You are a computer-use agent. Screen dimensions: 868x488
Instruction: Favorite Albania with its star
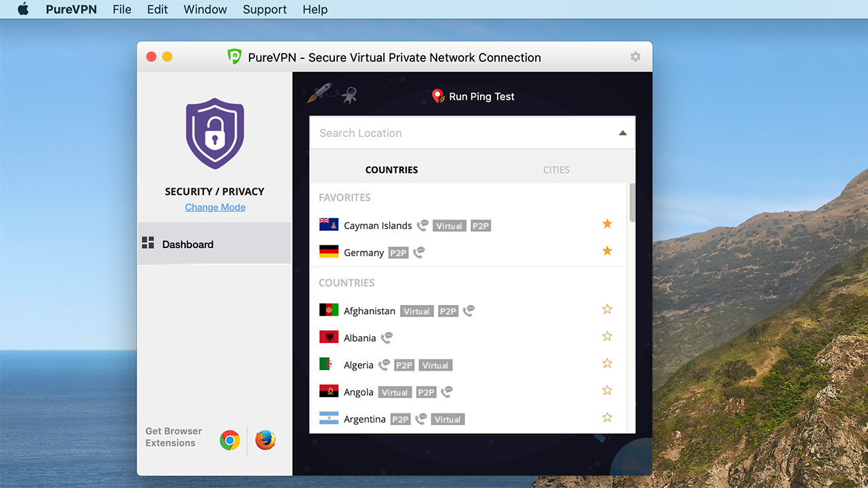[x=607, y=336]
